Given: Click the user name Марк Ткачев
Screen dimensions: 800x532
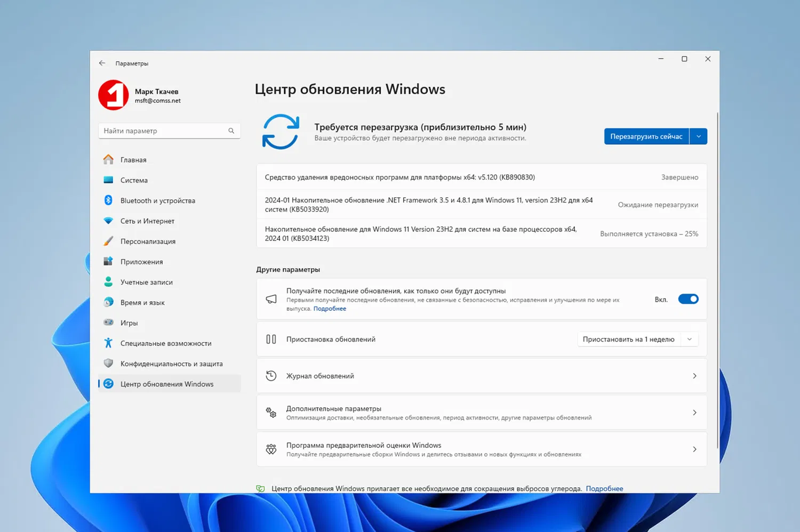Looking at the screenshot, I should click(156, 91).
